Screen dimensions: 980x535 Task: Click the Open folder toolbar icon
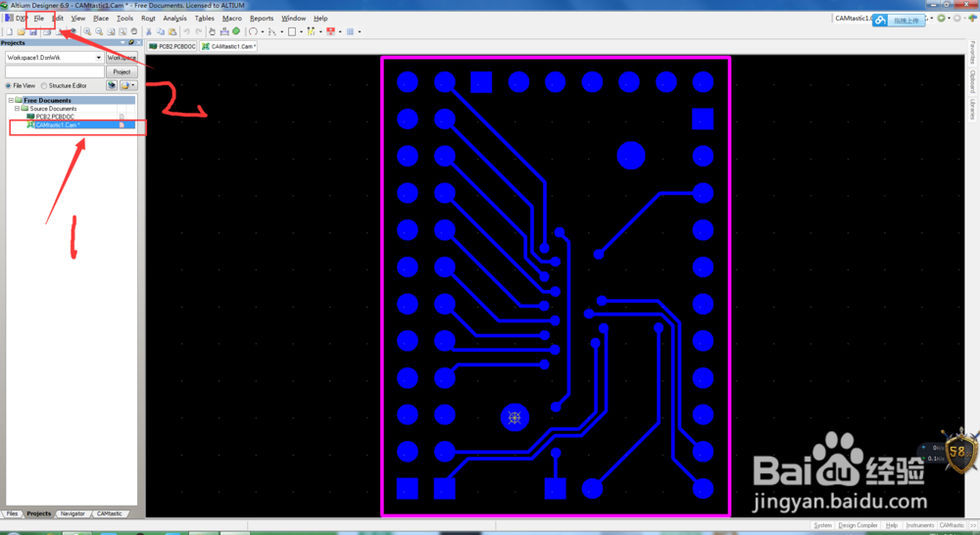click(x=22, y=31)
